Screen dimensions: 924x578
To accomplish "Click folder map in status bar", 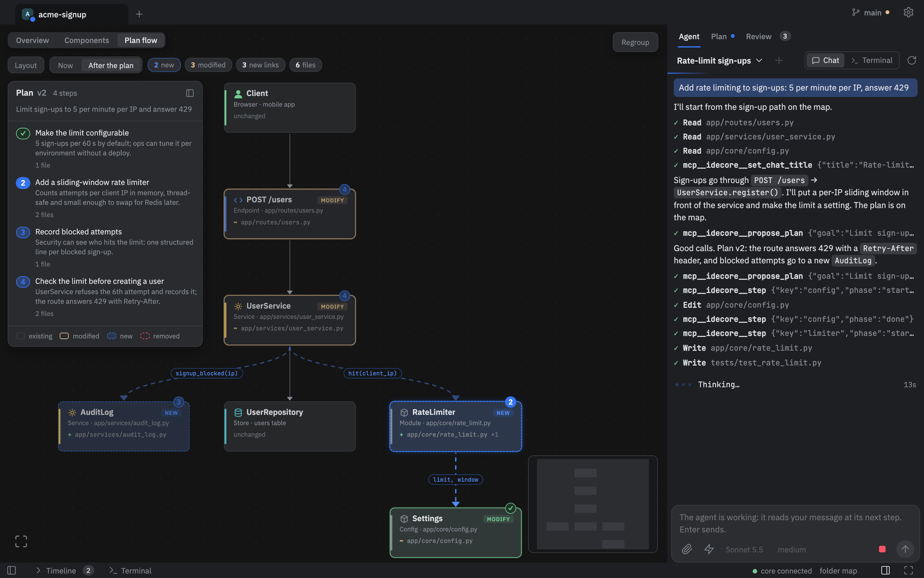I will click(x=838, y=570).
